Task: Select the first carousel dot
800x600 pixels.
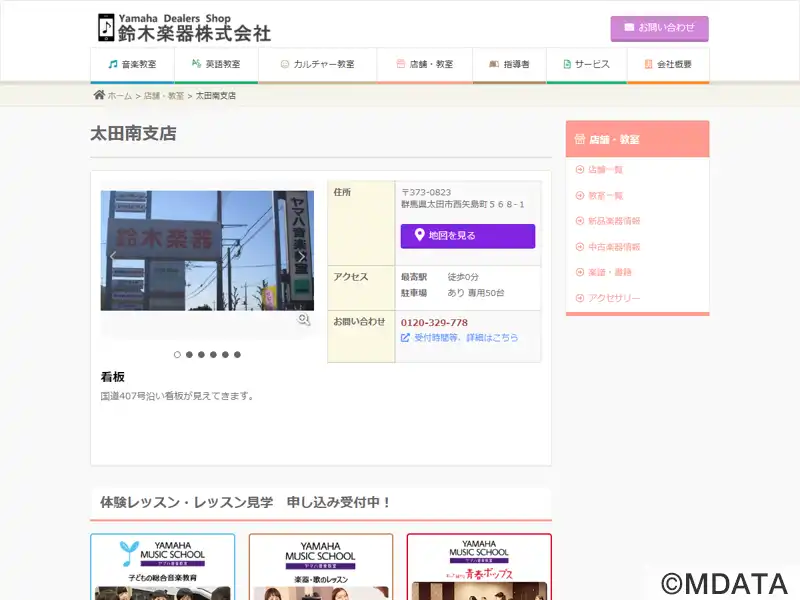Action: [x=177, y=355]
